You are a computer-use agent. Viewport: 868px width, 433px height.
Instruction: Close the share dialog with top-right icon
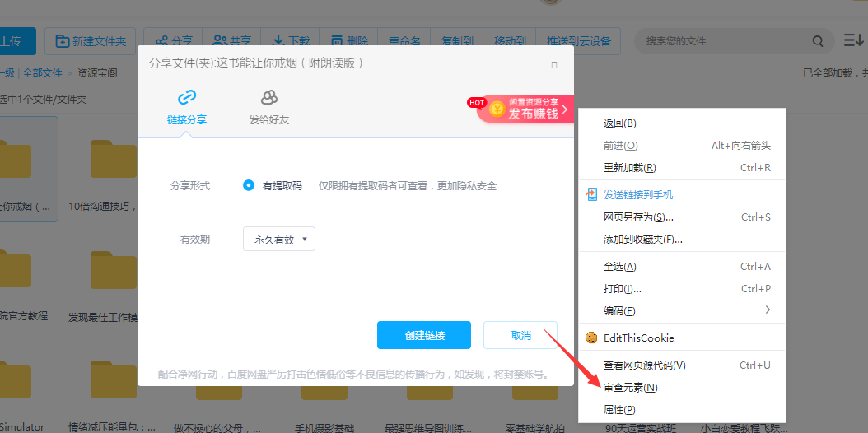(554, 65)
